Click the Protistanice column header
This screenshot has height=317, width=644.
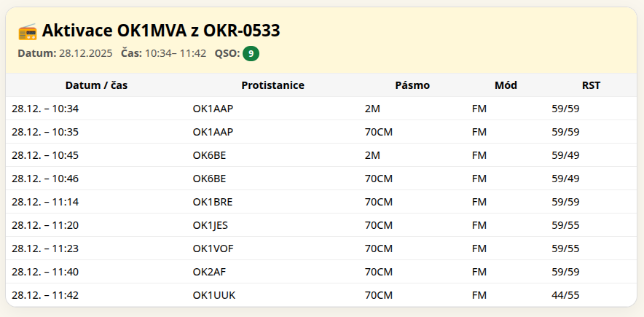click(272, 85)
